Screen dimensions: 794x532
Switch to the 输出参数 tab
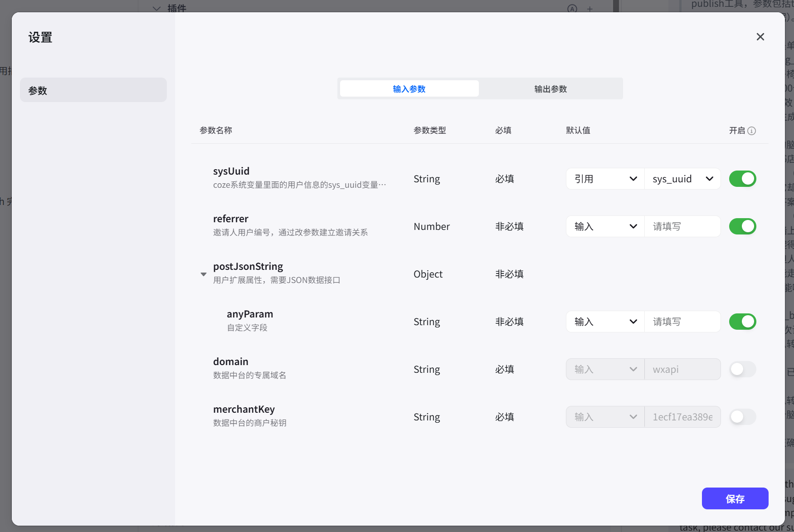tap(550, 89)
